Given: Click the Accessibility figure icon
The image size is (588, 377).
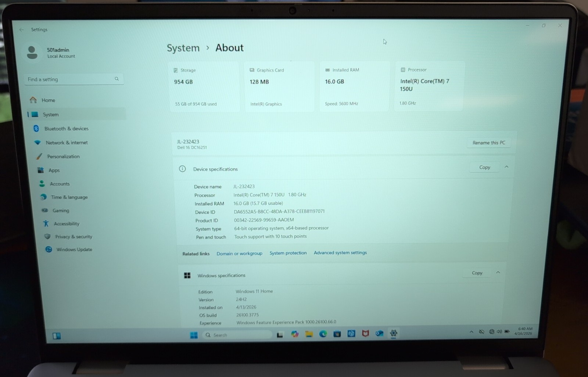Looking at the screenshot, I should pos(46,223).
